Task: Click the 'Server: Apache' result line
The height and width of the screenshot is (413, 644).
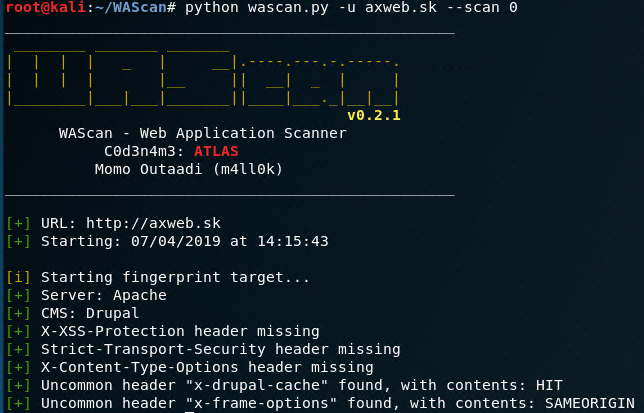Action: [x=104, y=295]
